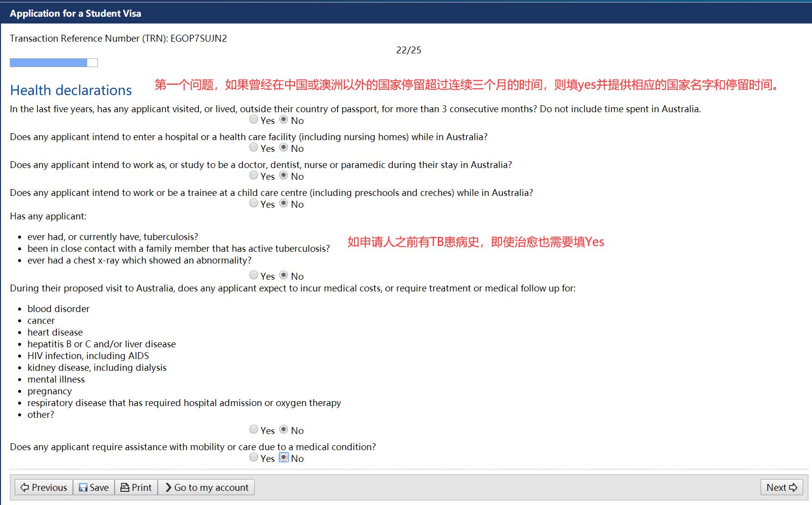Click the child care centre question text

click(272, 192)
